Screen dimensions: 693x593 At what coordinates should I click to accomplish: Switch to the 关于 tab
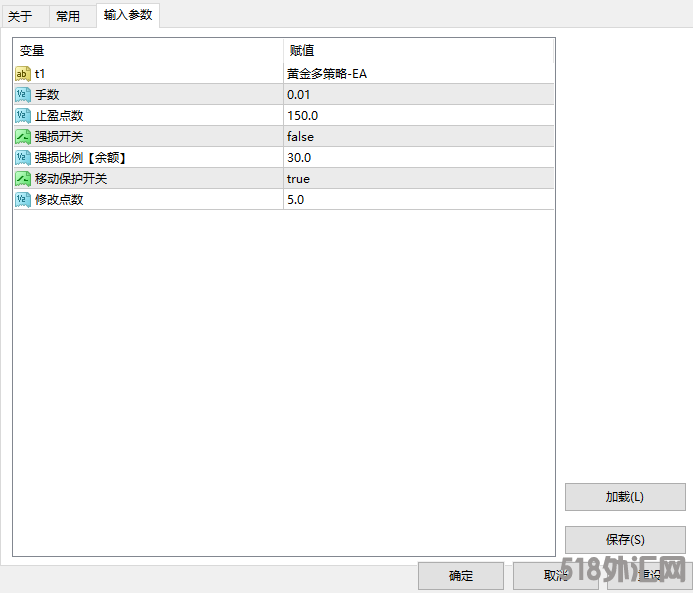[24, 17]
